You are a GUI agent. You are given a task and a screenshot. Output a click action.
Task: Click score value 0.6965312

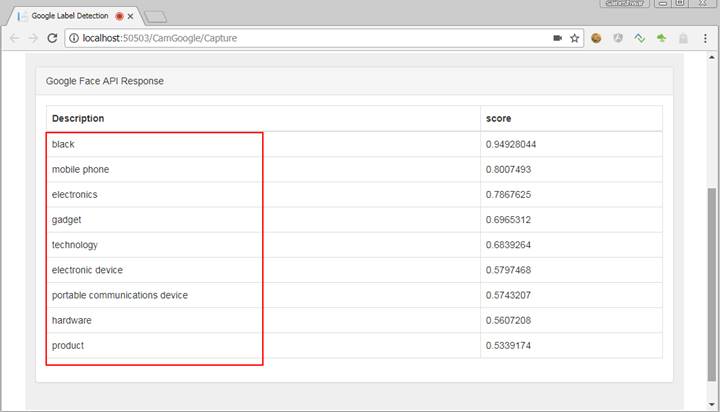tap(508, 220)
